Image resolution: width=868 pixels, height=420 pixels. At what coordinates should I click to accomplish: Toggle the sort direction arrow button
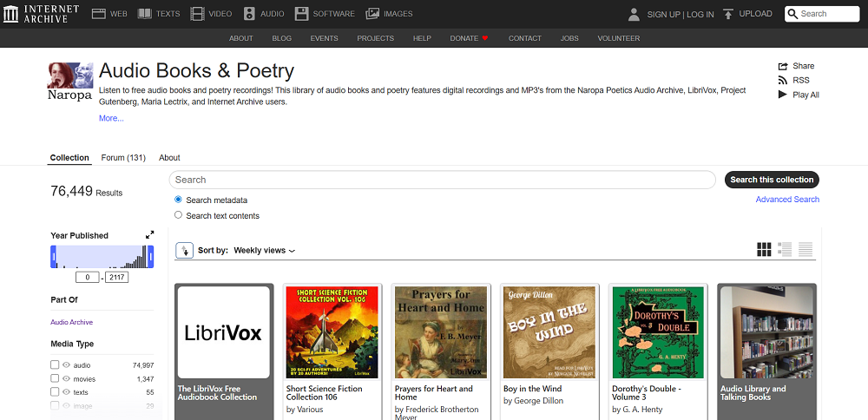click(x=184, y=250)
